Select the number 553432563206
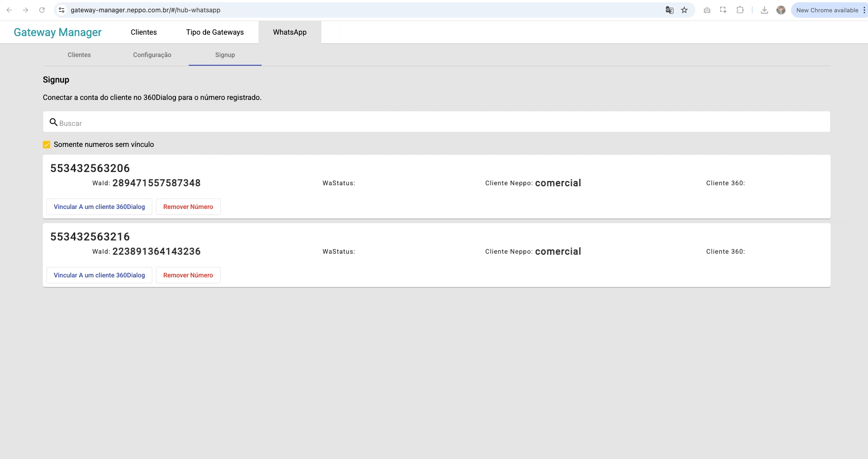The image size is (868, 459). (90, 168)
